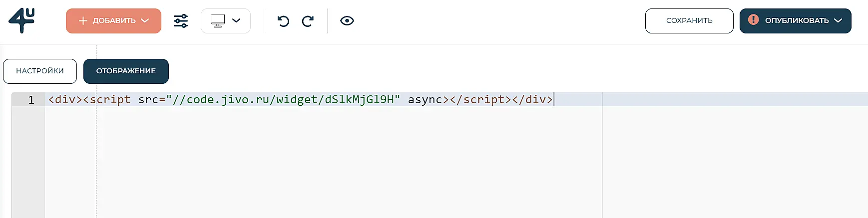Expand the Опубликовать dropdown chevron
Viewport: 868px width, 218px height.
838,20
